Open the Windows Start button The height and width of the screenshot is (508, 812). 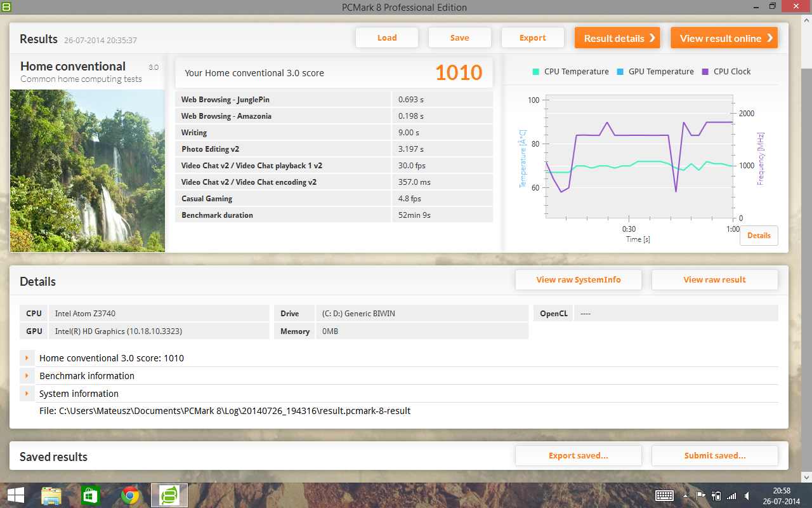(x=16, y=495)
